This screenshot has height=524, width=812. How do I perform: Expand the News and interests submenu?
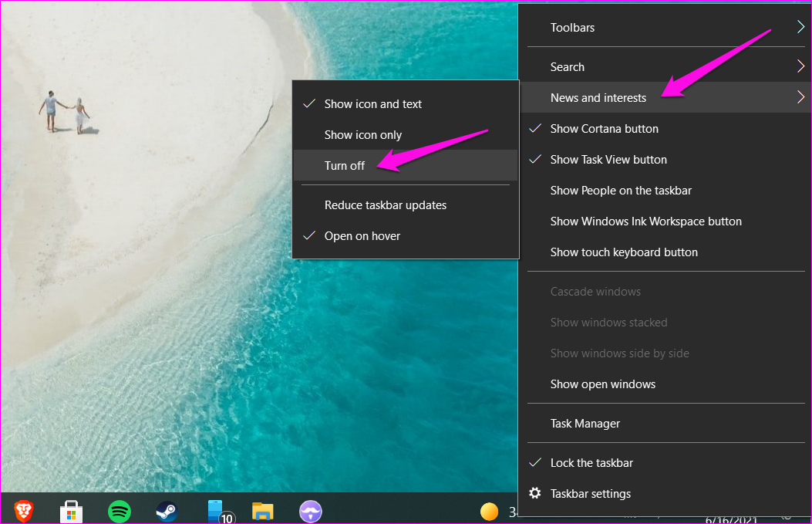point(598,97)
